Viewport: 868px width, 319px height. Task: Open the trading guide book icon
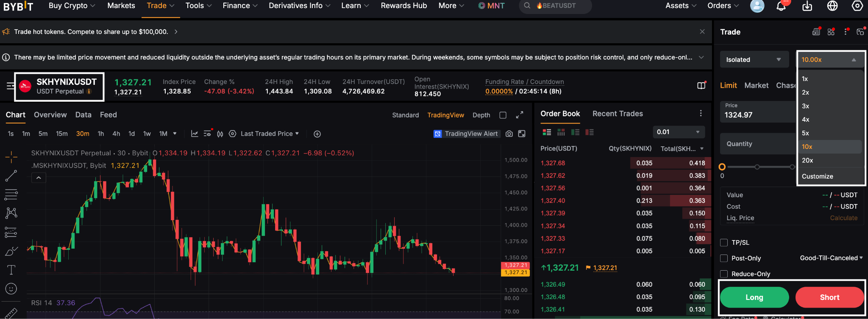click(701, 86)
